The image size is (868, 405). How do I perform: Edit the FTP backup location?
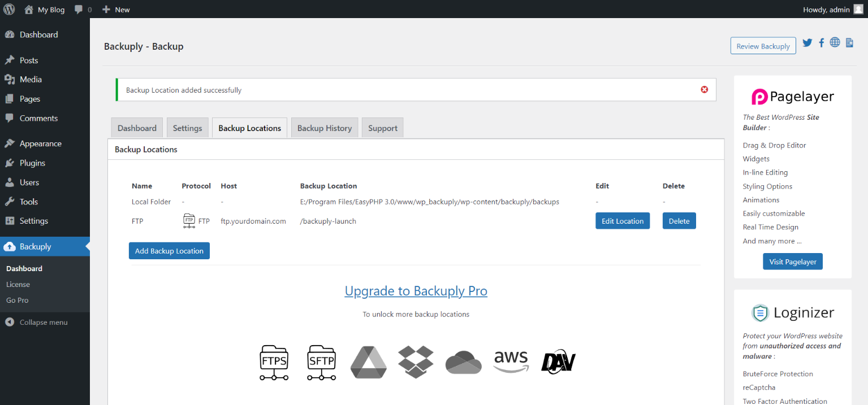click(x=622, y=221)
